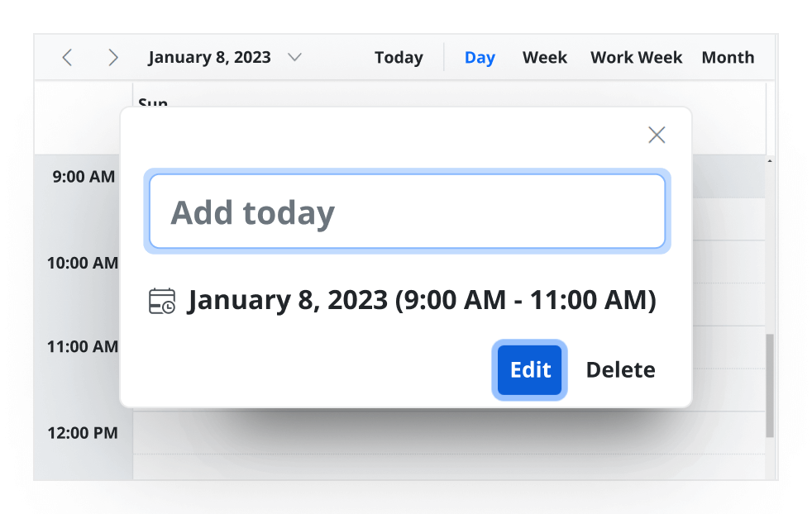The image size is (812, 514).
Task: Click the calendar-clock icon beside the event date
Action: (162, 299)
